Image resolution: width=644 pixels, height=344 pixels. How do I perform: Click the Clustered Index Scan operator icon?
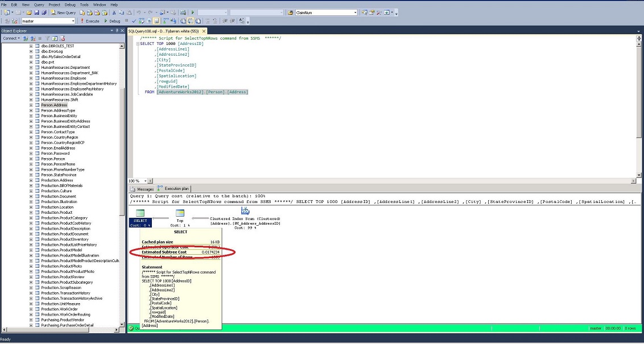(245, 211)
